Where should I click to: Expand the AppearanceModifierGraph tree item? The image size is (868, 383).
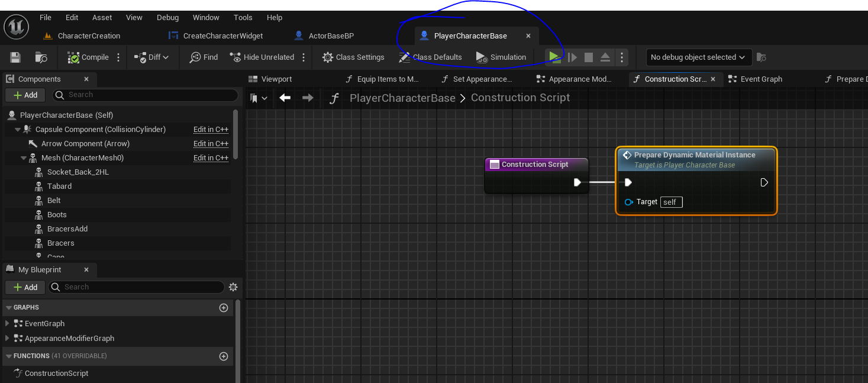coord(7,338)
